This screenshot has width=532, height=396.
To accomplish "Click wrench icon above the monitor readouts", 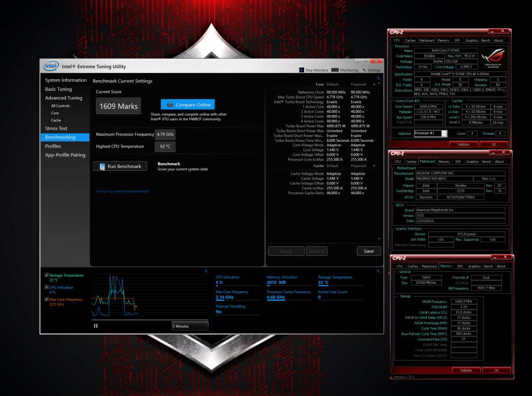I will tap(378, 271).
